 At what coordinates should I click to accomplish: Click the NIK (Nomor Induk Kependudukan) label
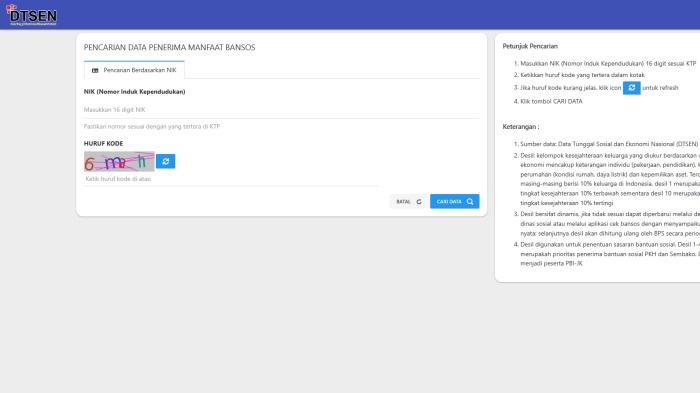coord(134,92)
